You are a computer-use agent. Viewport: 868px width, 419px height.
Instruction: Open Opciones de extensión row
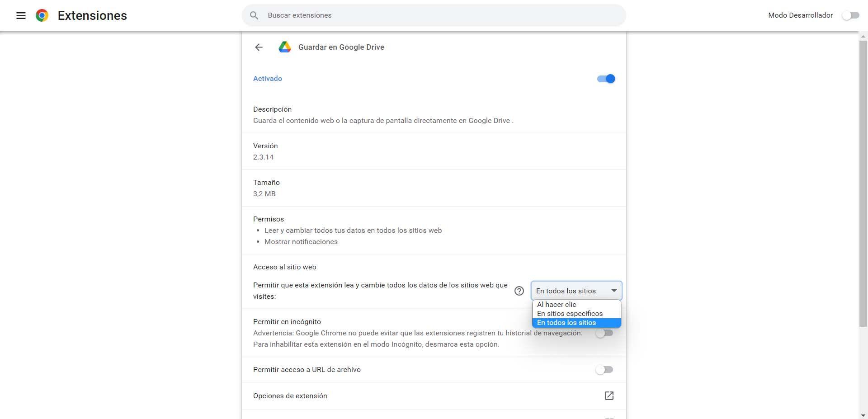(x=290, y=395)
